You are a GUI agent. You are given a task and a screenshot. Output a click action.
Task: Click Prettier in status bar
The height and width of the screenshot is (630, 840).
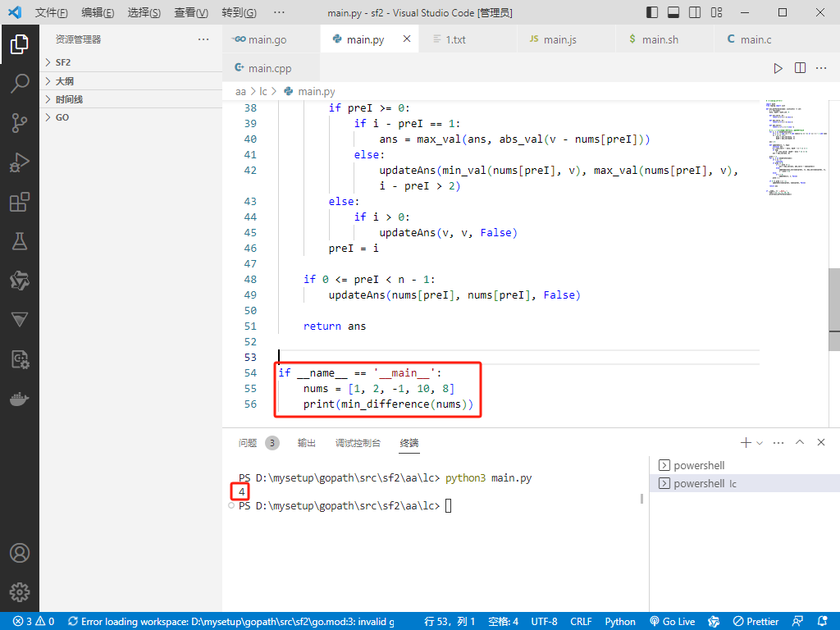(x=756, y=622)
